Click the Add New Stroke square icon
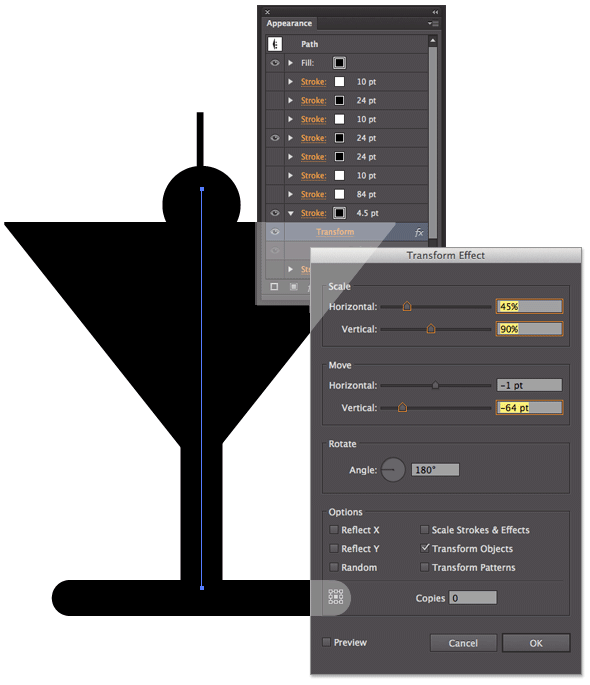Viewport: 590px width, 685px height. pyautogui.click(x=274, y=287)
